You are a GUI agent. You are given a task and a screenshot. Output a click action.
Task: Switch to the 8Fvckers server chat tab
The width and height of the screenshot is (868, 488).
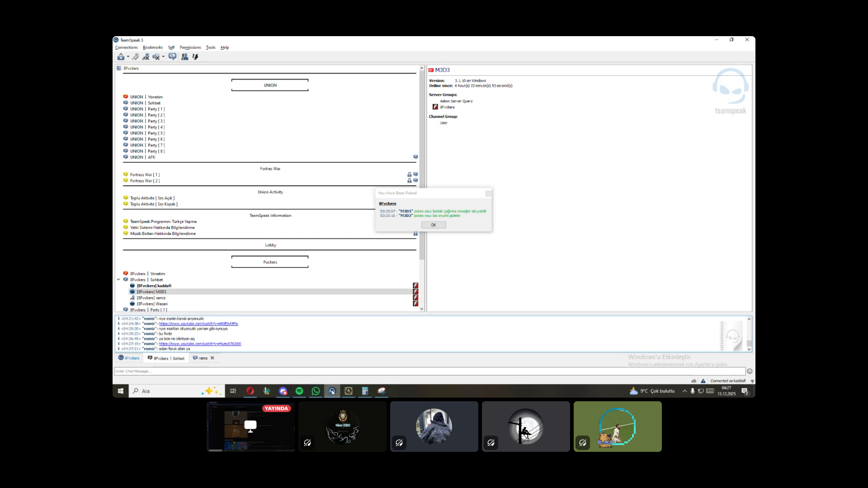click(129, 358)
